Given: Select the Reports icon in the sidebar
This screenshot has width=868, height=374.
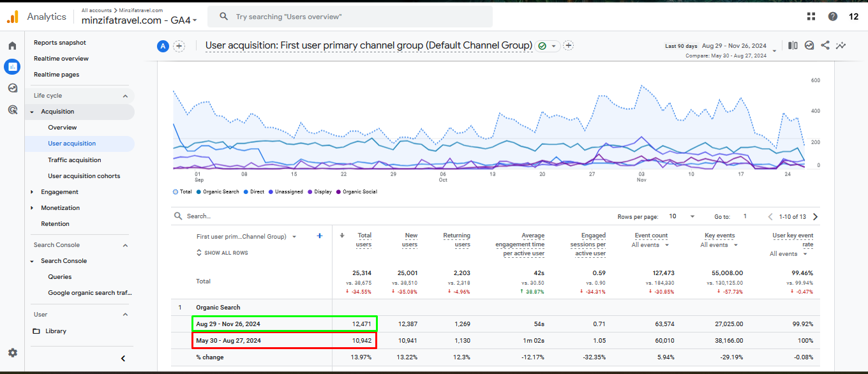Looking at the screenshot, I should click(12, 66).
